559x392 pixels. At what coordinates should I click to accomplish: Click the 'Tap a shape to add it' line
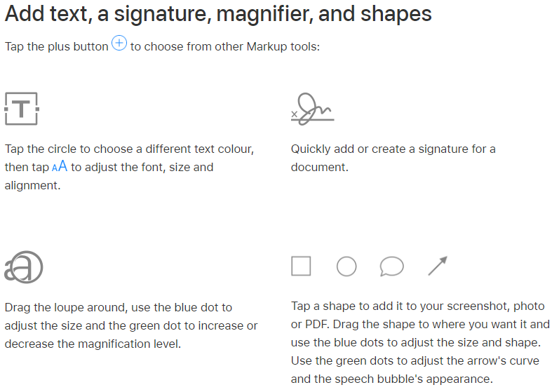(417, 306)
